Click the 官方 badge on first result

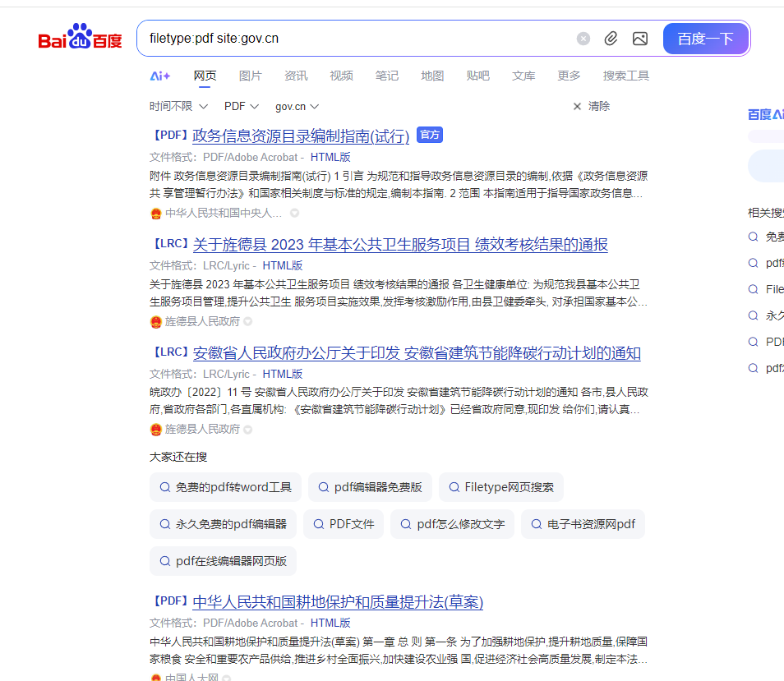click(x=430, y=135)
